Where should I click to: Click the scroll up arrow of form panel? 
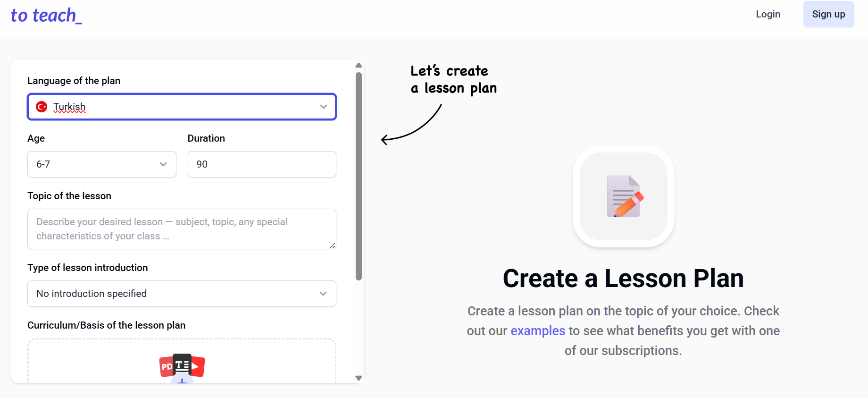(x=359, y=65)
